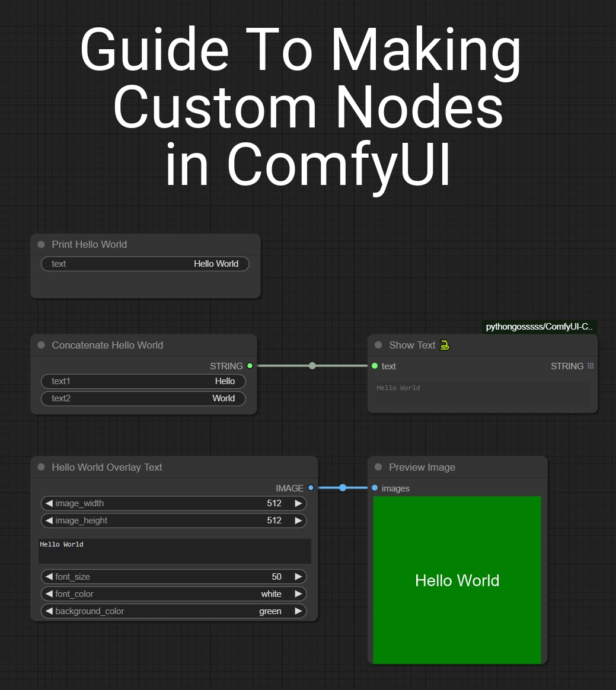Click the midpoint of the blue IMAGE link

point(343,488)
